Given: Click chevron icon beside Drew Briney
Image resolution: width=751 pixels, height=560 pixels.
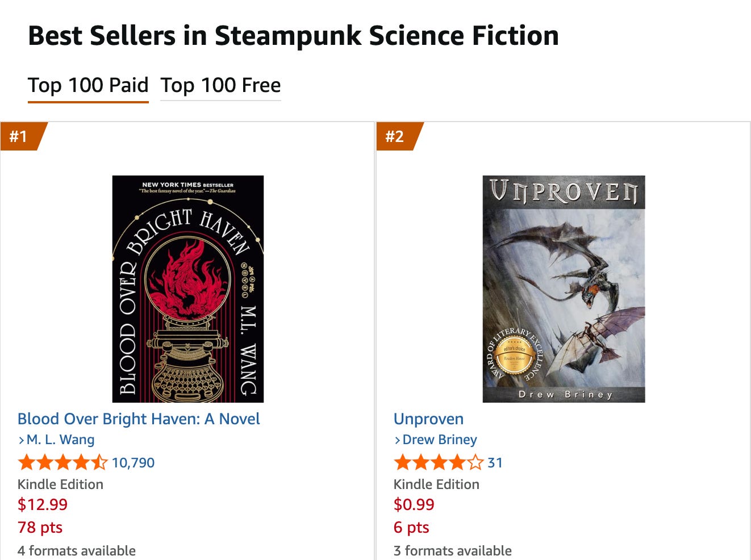Looking at the screenshot, I should click(398, 440).
